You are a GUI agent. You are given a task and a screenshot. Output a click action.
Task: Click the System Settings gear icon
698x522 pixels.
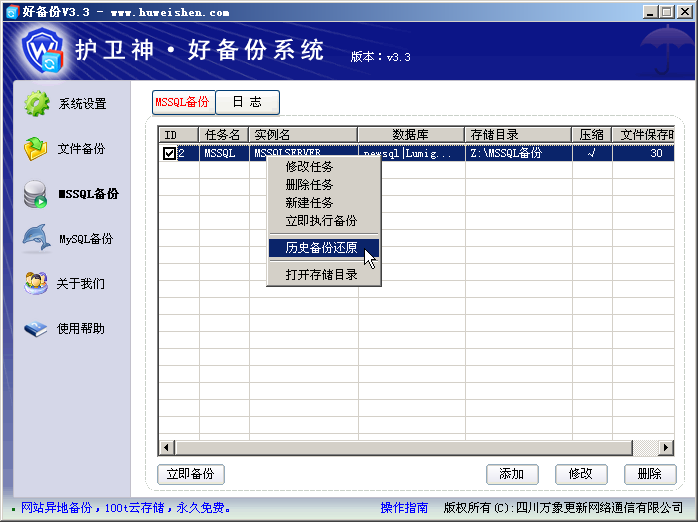37,103
